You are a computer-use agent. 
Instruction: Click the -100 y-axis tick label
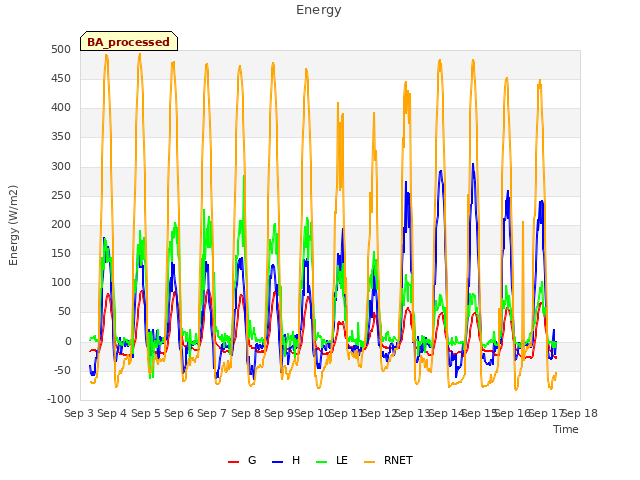59,400
